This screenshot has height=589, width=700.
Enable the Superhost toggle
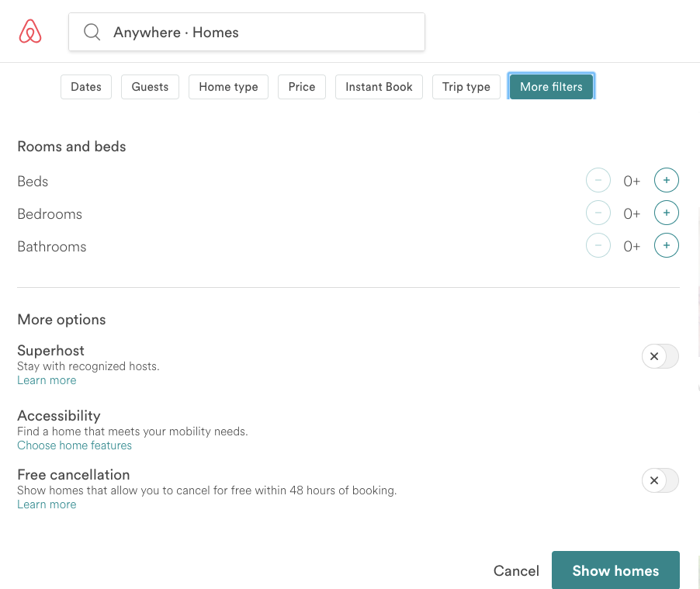pyautogui.click(x=660, y=356)
